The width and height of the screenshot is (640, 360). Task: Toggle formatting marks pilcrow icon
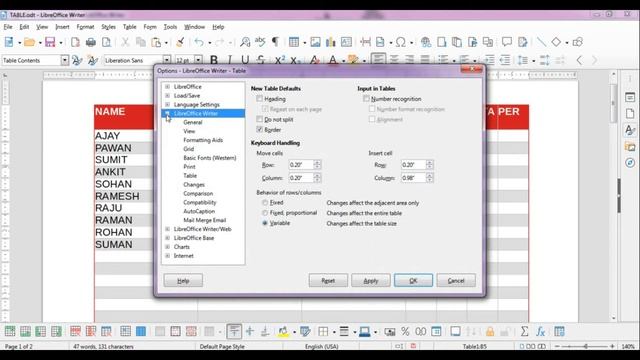click(276, 42)
